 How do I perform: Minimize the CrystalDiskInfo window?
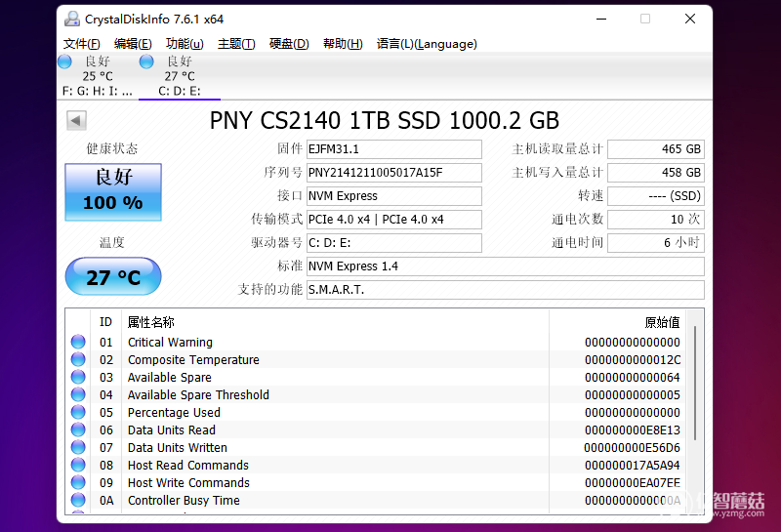601,19
